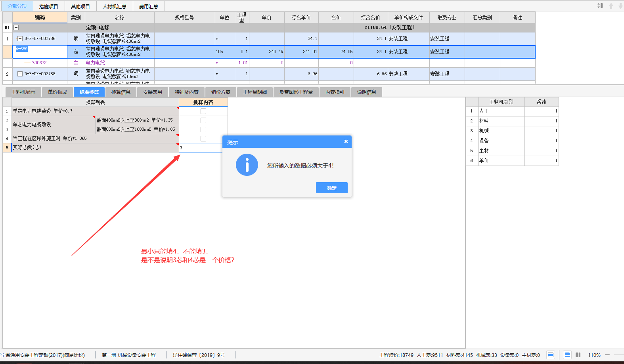
Task: Click the 实际芯数 input field showing 3
Action: click(x=201, y=148)
